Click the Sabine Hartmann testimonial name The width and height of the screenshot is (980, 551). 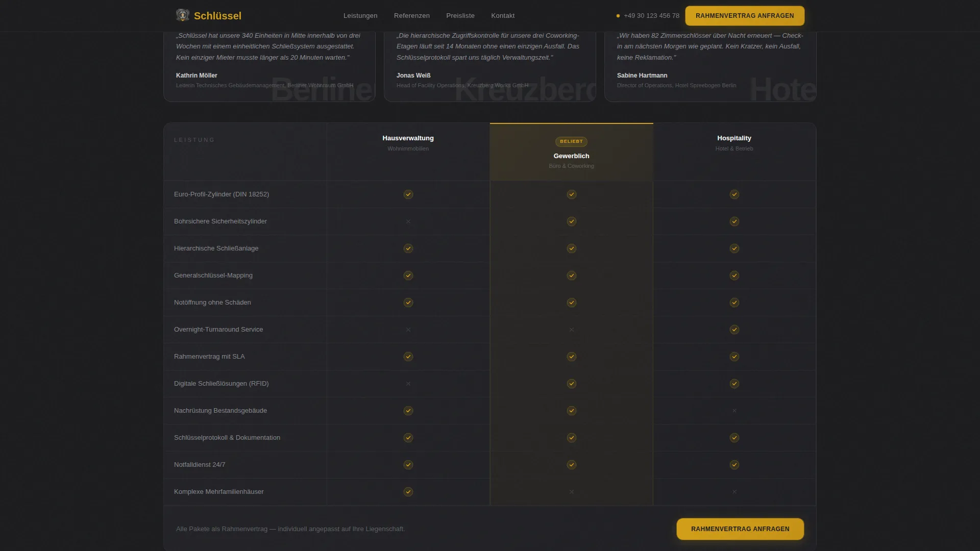tap(642, 76)
